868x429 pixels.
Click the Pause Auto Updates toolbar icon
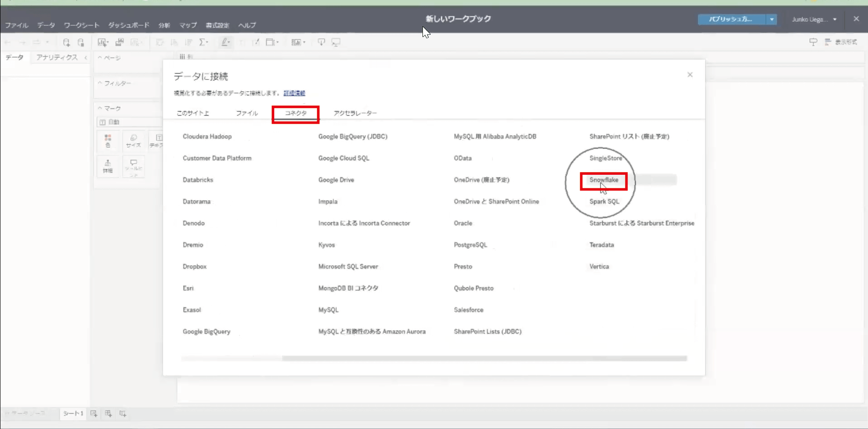81,42
